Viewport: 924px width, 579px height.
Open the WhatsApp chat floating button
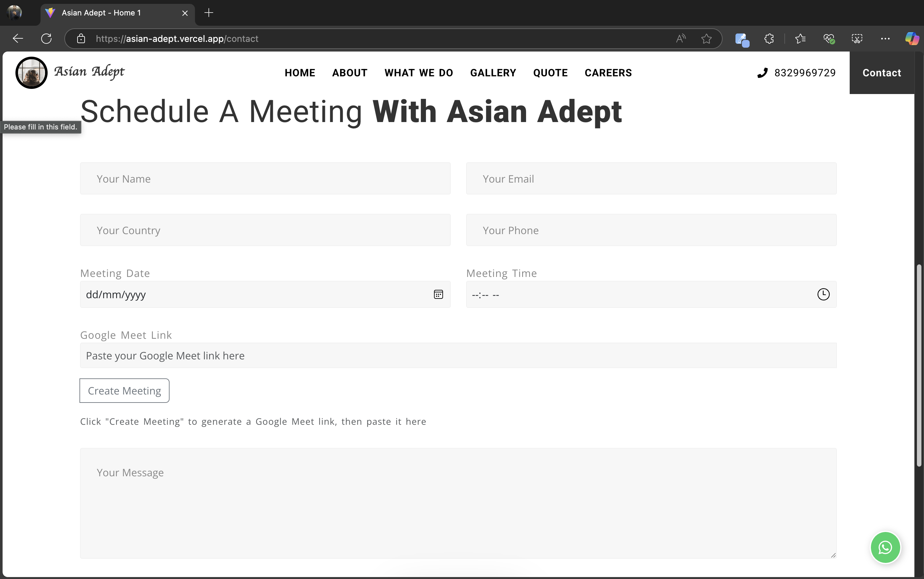pyautogui.click(x=885, y=547)
